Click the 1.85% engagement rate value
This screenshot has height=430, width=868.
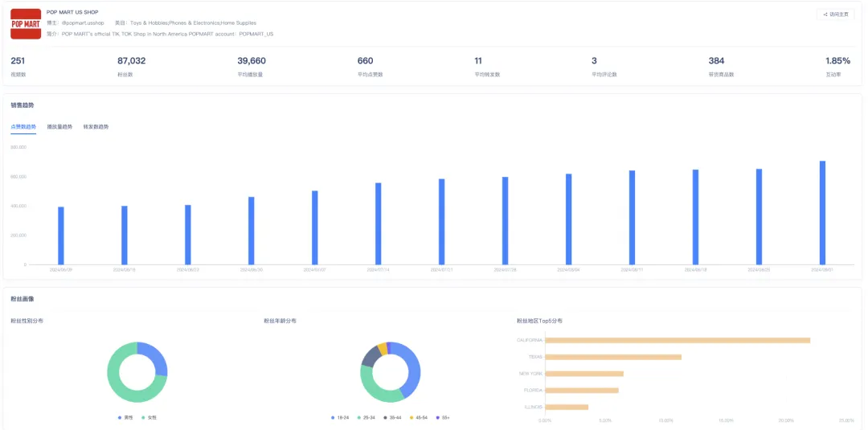click(x=837, y=61)
